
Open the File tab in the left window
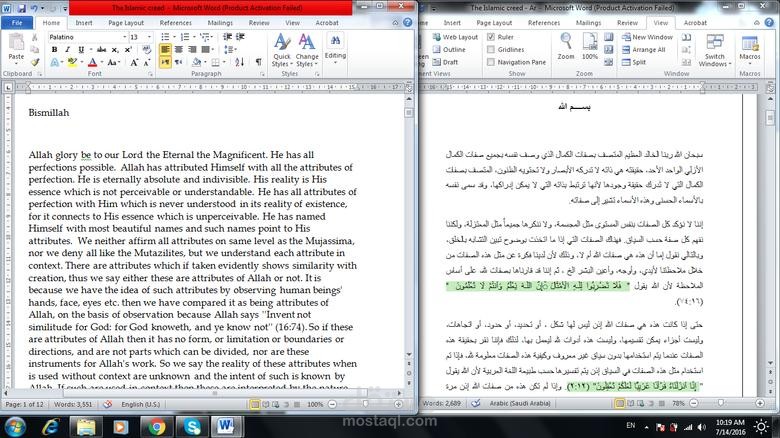17,22
